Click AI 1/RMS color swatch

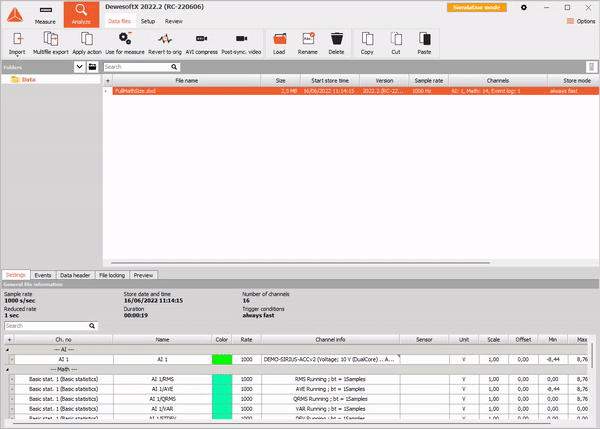click(x=222, y=379)
